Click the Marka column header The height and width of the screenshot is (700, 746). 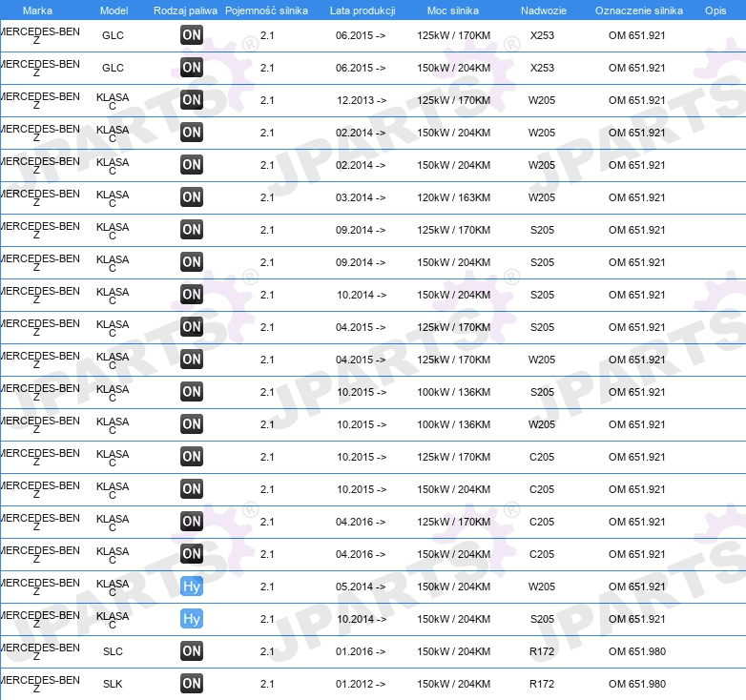click(37, 10)
